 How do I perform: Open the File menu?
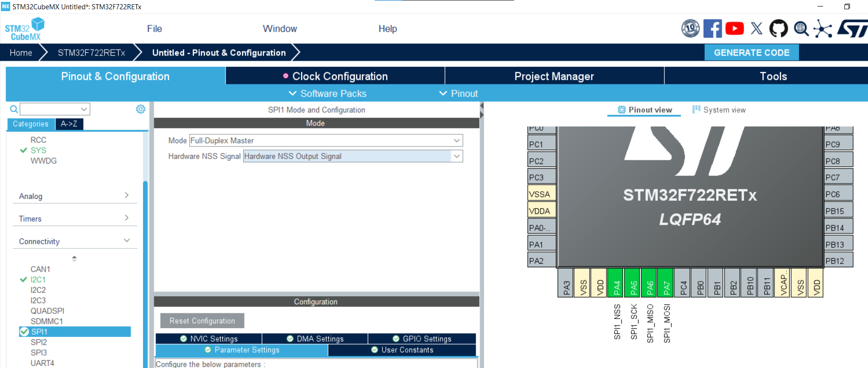point(155,29)
